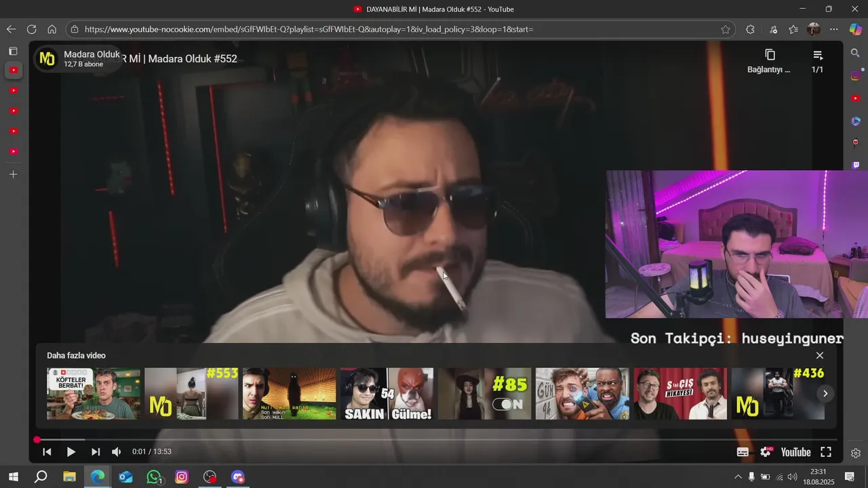Open the tab actions menu icon
This screenshot has width=868, height=488.
pos(13,51)
